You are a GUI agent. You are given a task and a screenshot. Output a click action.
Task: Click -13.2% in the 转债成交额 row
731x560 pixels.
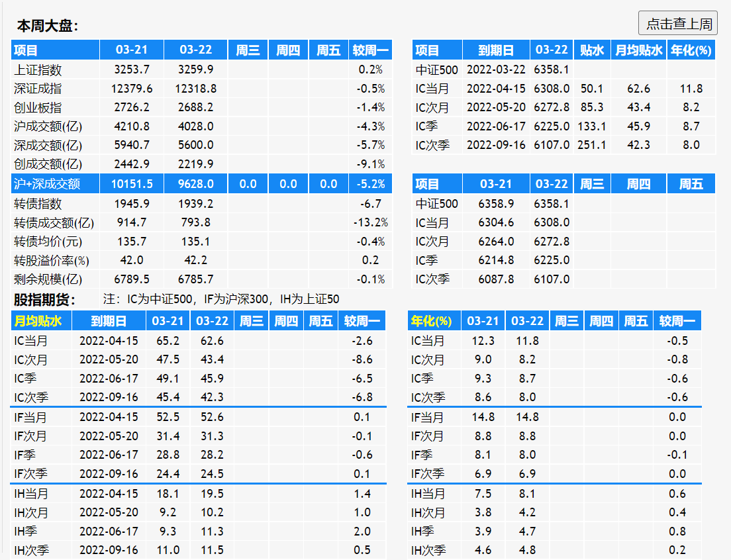(x=371, y=222)
